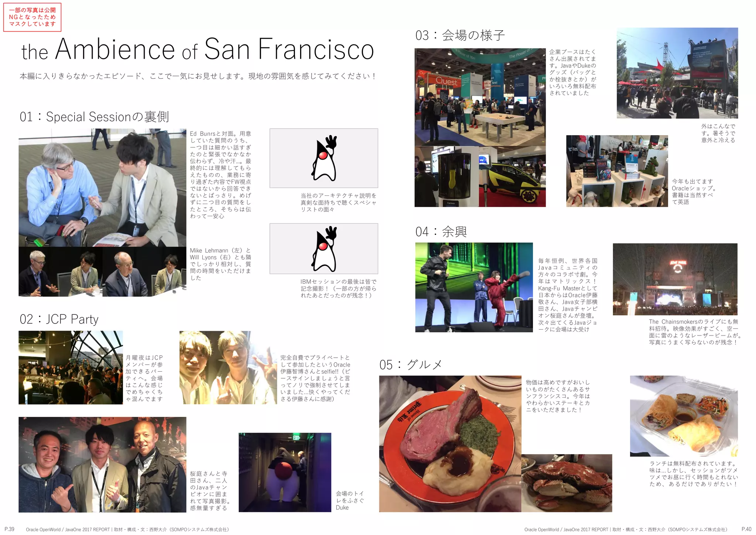This screenshot has width=756, height=535.
Task: Click the caption '桜庭さんと寺田さん、二人のJavaチャンピオン'
Action: 210,491
